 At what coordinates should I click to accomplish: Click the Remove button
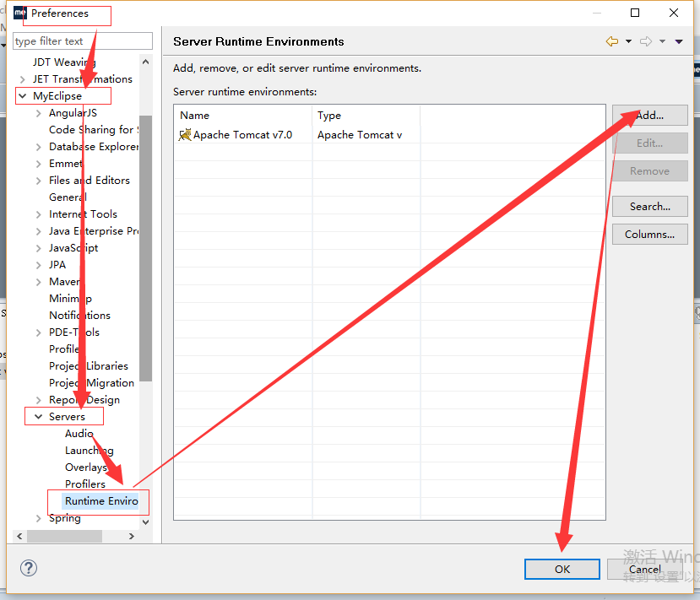tap(649, 170)
